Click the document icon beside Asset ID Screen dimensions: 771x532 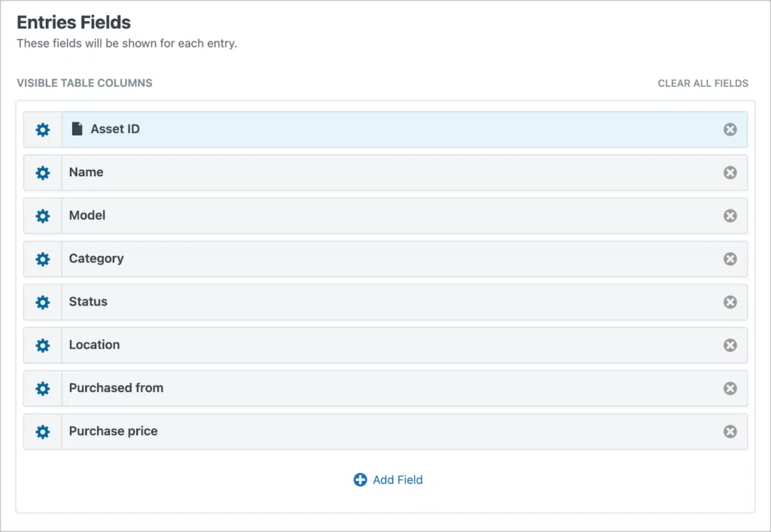[78, 129]
